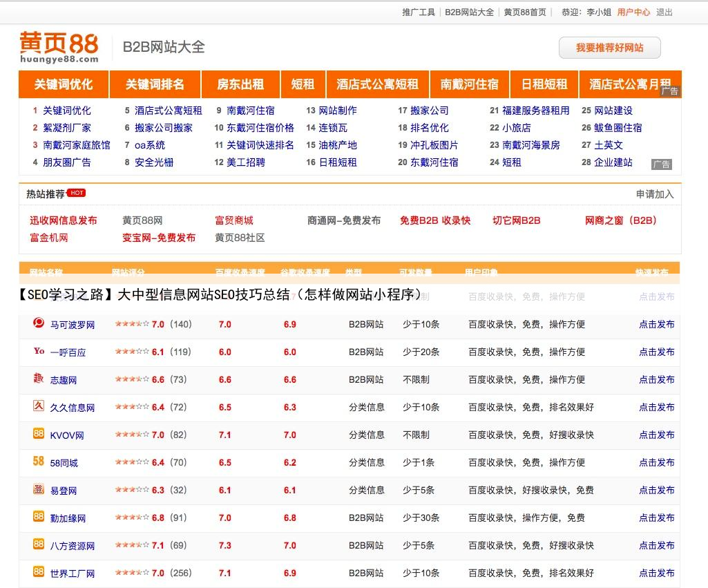Open 用户中心 in top bar
The image size is (708, 588).
tap(633, 12)
